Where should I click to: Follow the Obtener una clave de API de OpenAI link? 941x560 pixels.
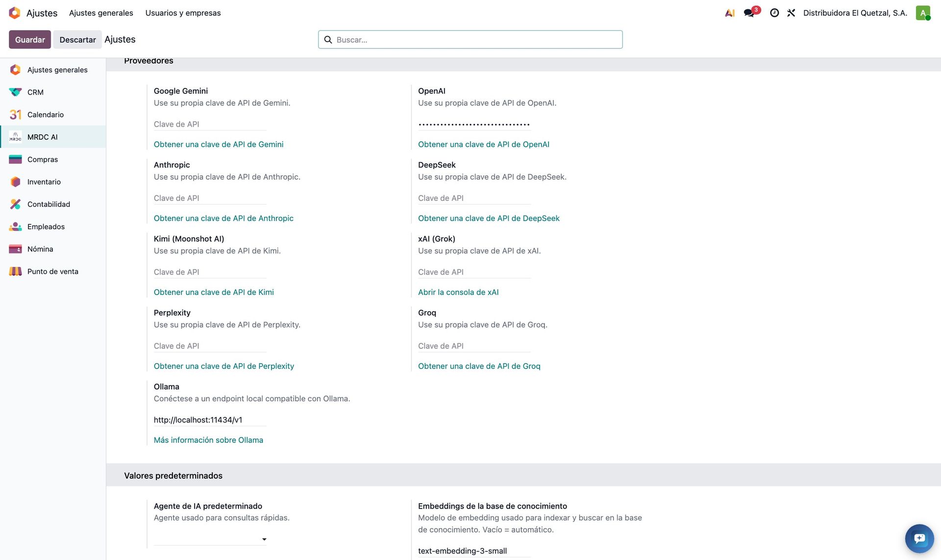[x=484, y=145]
